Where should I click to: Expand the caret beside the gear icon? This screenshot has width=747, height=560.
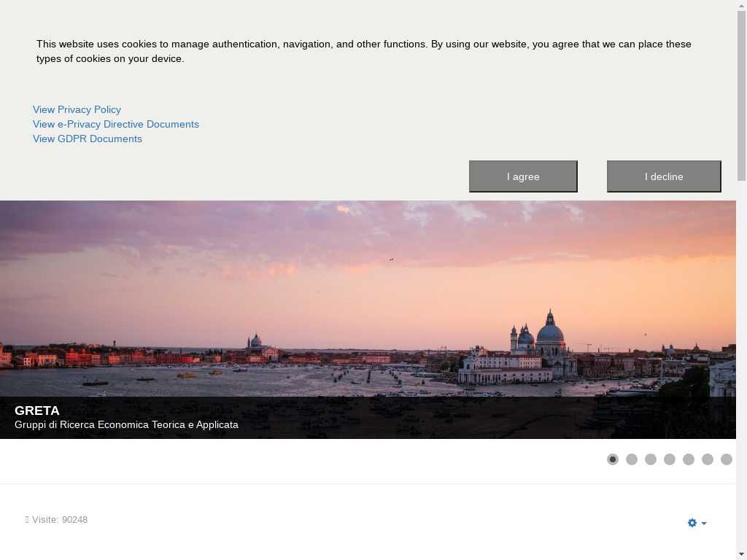pyautogui.click(x=704, y=524)
